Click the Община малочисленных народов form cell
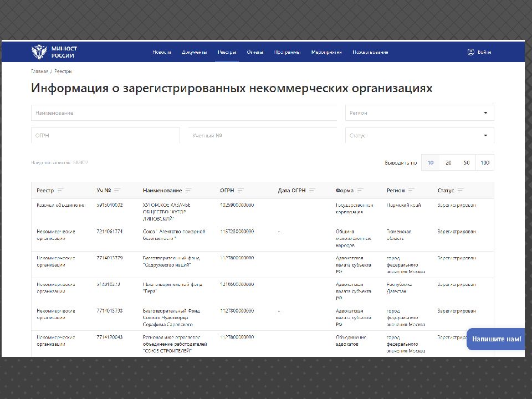This screenshot has height=399, width=532. pyautogui.click(x=353, y=238)
